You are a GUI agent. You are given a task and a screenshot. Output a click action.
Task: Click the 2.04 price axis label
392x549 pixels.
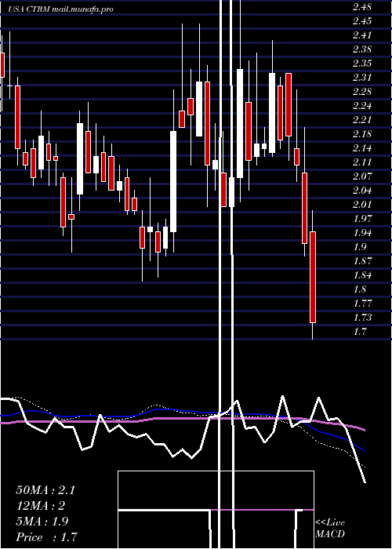tap(362, 190)
